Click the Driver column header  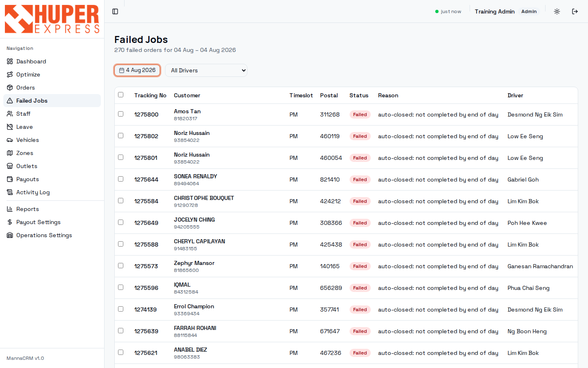click(x=515, y=95)
